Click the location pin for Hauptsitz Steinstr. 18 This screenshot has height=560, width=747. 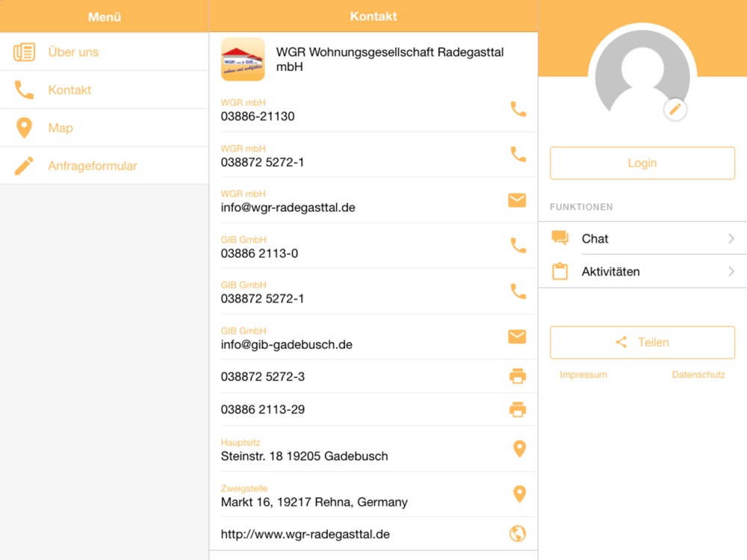click(x=519, y=449)
